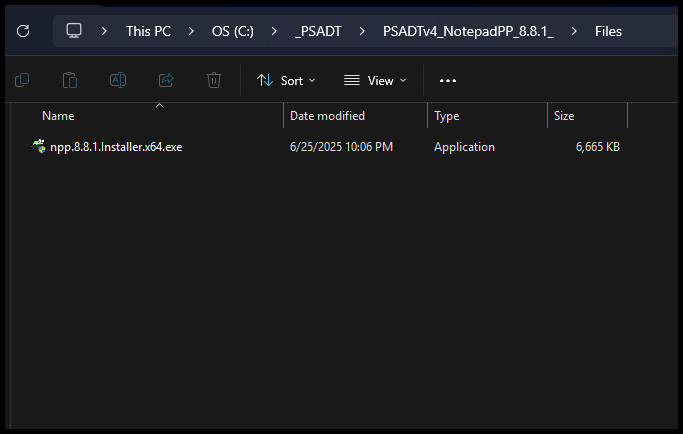Go to OS (C:) in breadcrumb
The image size is (683, 434).
233,31
